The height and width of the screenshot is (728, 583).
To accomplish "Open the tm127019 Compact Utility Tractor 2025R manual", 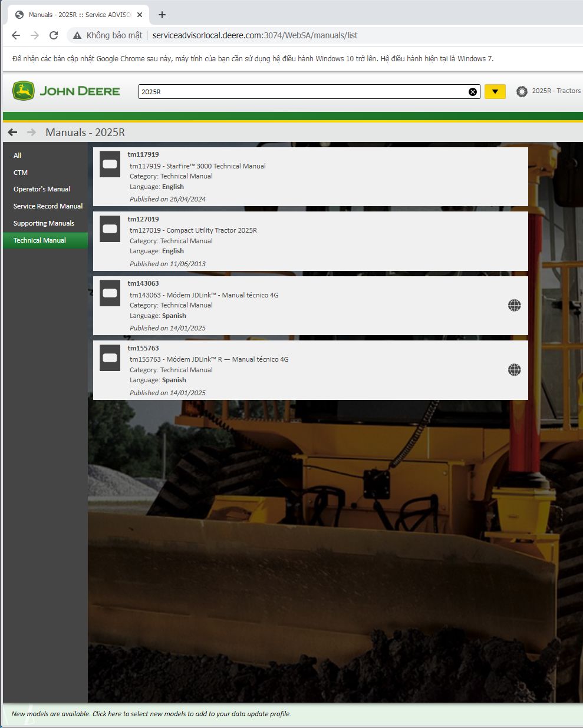I will tap(193, 230).
